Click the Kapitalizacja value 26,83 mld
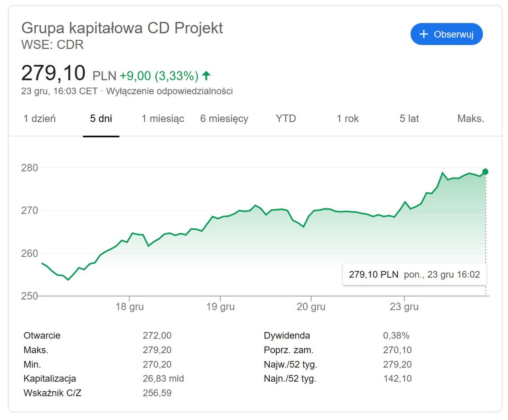 pos(163,379)
